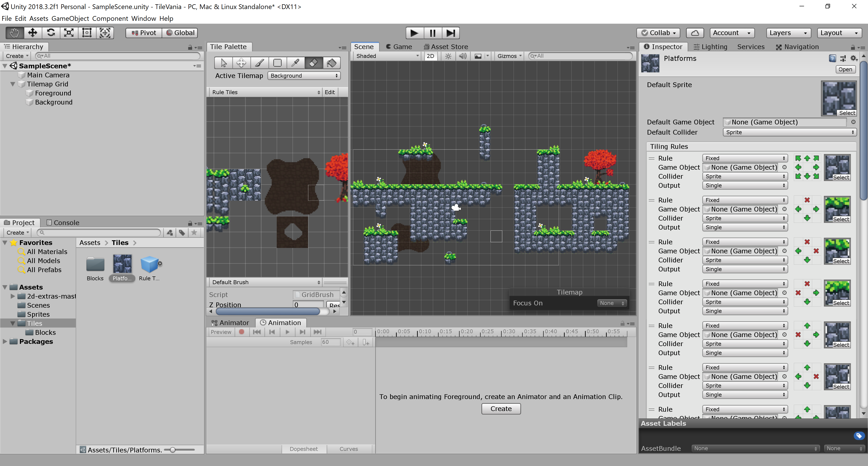This screenshot has width=868, height=466.
Task: Open the Active Tilemap dropdown
Action: (x=304, y=76)
